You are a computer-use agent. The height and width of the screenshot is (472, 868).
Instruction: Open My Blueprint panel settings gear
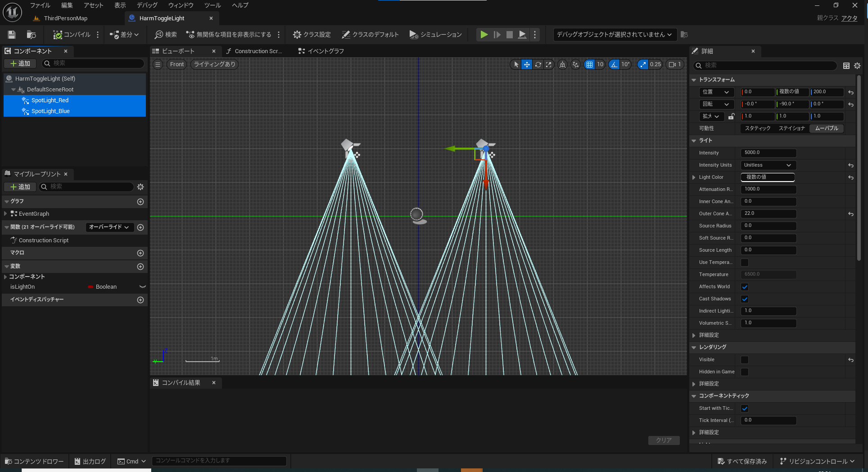pyautogui.click(x=140, y=187)
